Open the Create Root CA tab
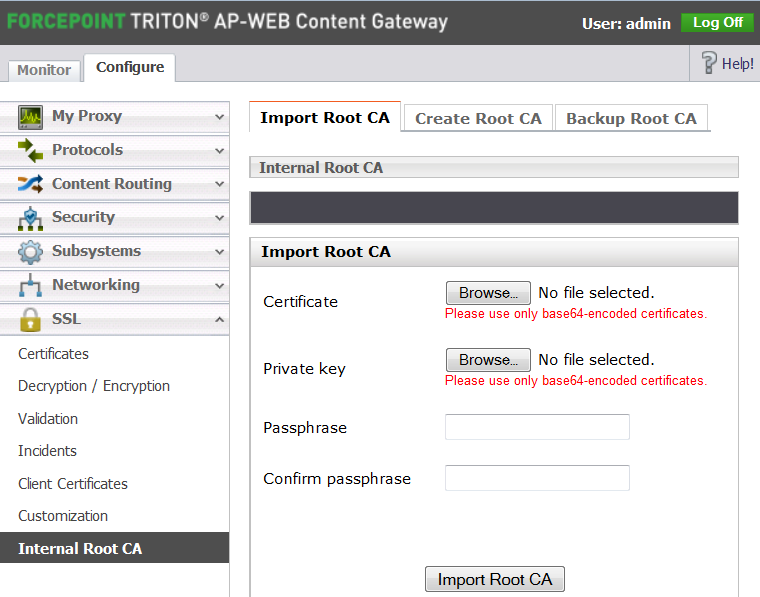 coord(478,118)
